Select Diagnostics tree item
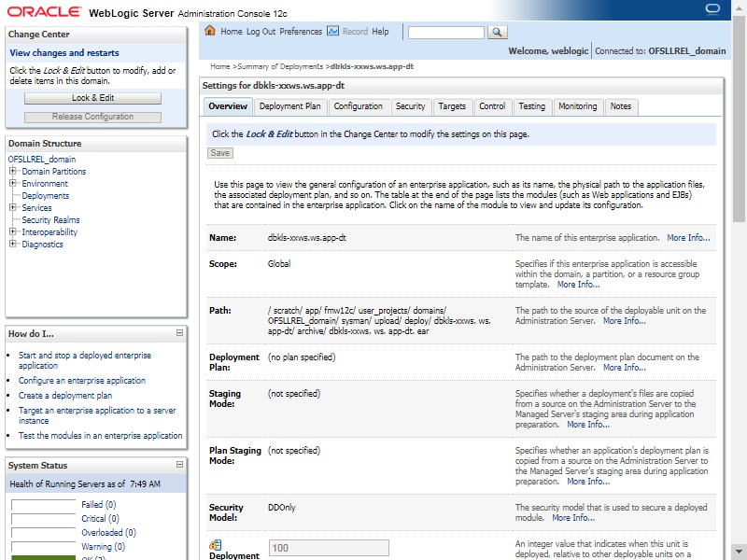This screenshot has width=747, height=560. point(42,245)
